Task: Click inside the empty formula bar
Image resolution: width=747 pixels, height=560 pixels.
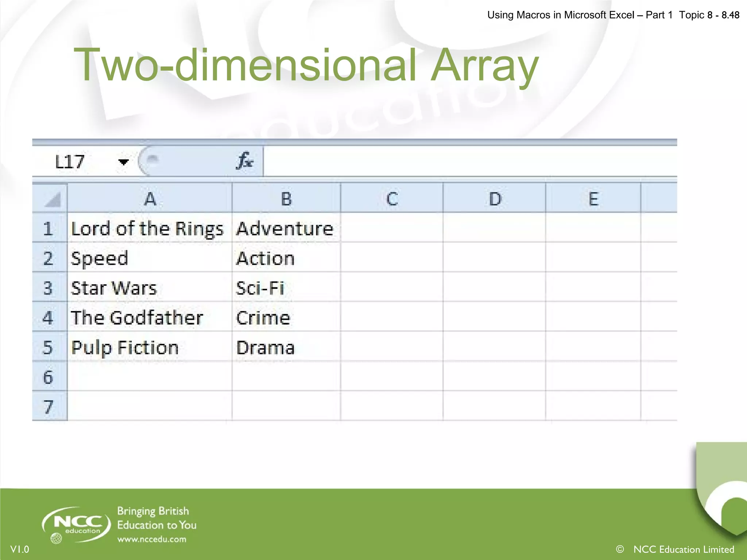Action: coord(470,162)
